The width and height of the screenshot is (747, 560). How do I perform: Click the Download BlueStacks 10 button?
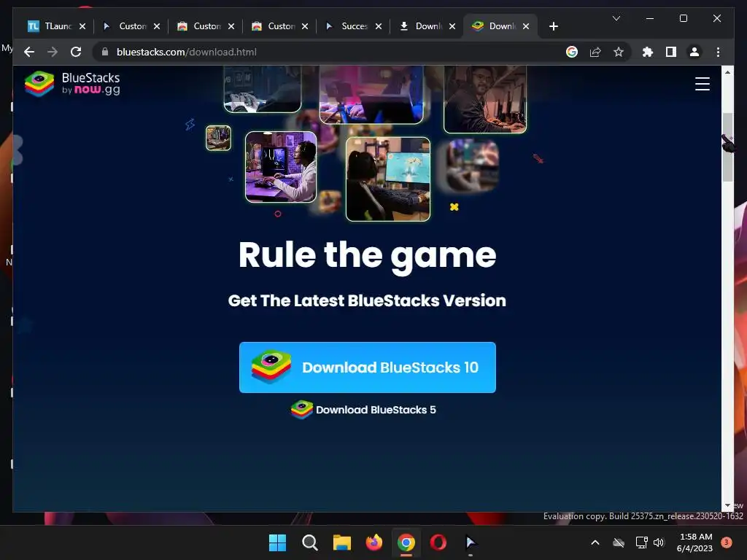368,367
